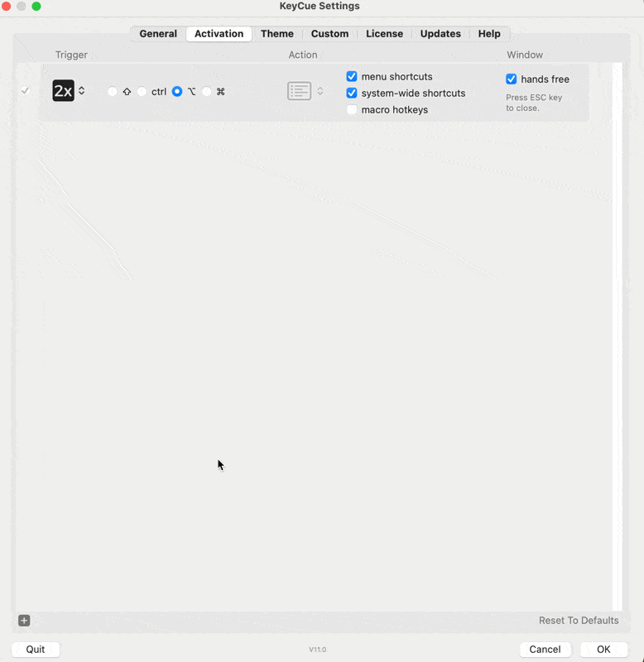The image size is (644, 662).
Task: Select the shift key radio button
Action: tap(113, 91)
